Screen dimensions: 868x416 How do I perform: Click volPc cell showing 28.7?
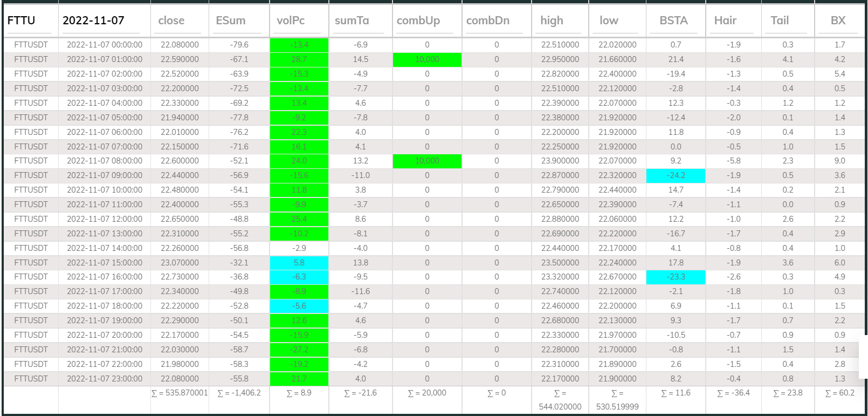299,59
